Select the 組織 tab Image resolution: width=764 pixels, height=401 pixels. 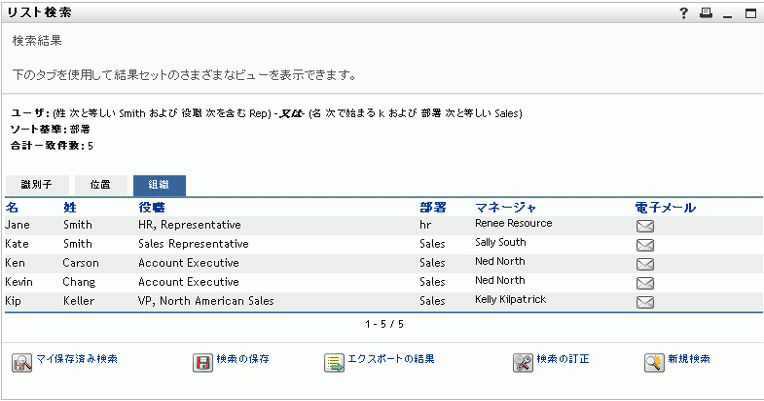pos(158,185)
